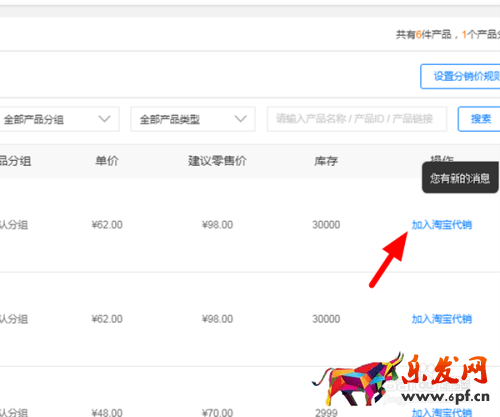Viewport: 500px width, 417px height.
Task: Select the 2999 stock value
Action: coord(326,413)
